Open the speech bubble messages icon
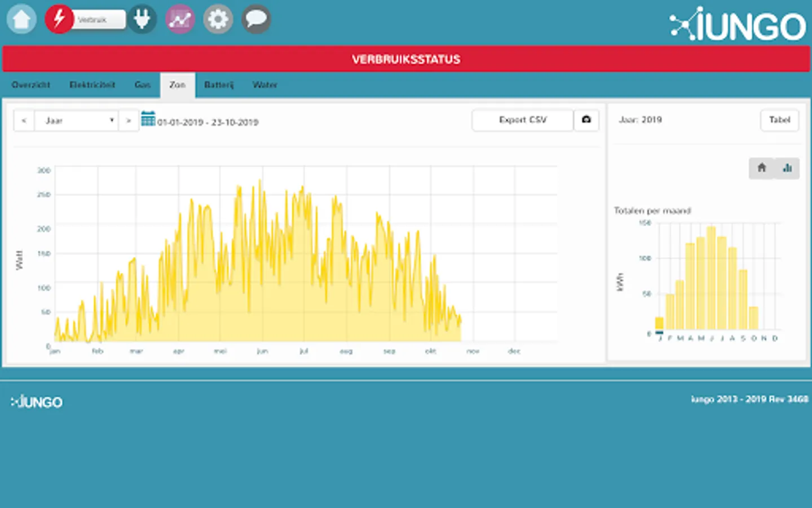 (x=256, y=19)
